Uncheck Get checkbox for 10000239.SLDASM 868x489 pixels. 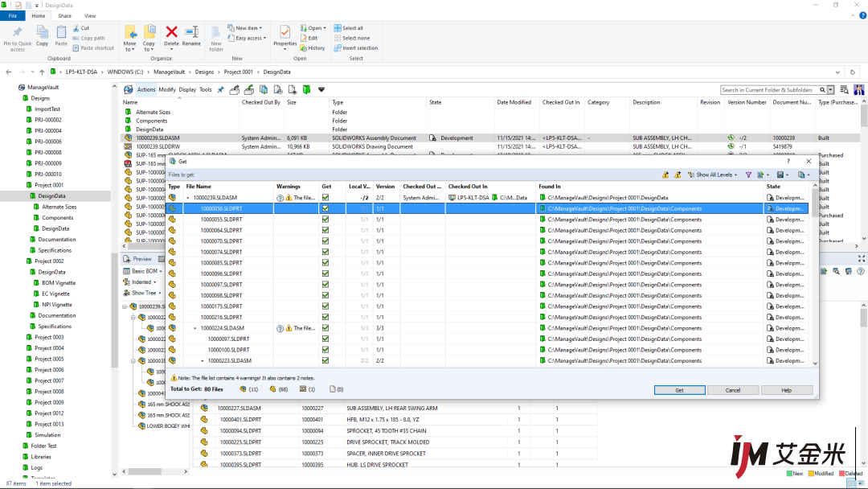tap(325, 198)
